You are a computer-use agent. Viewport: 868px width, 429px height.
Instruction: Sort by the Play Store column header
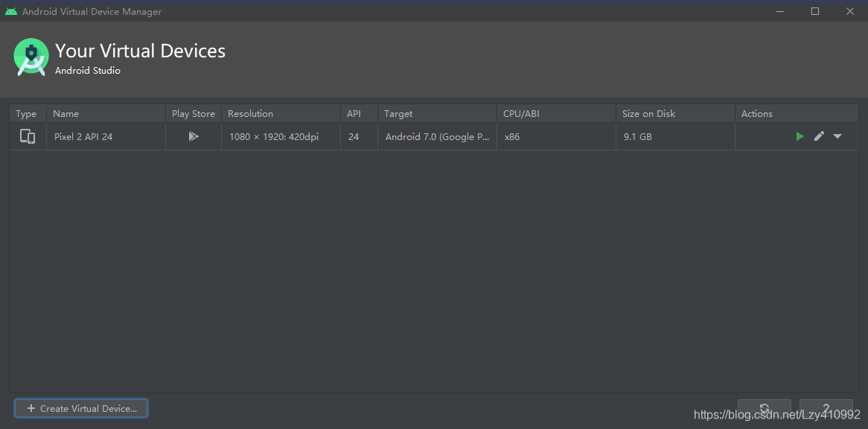pos(194,113)
